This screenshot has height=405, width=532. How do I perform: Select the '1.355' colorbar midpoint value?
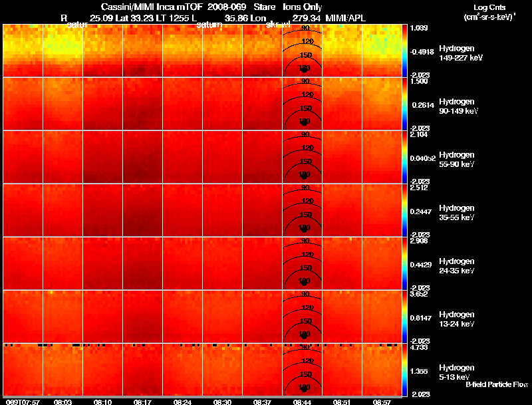tap(420, 372)
